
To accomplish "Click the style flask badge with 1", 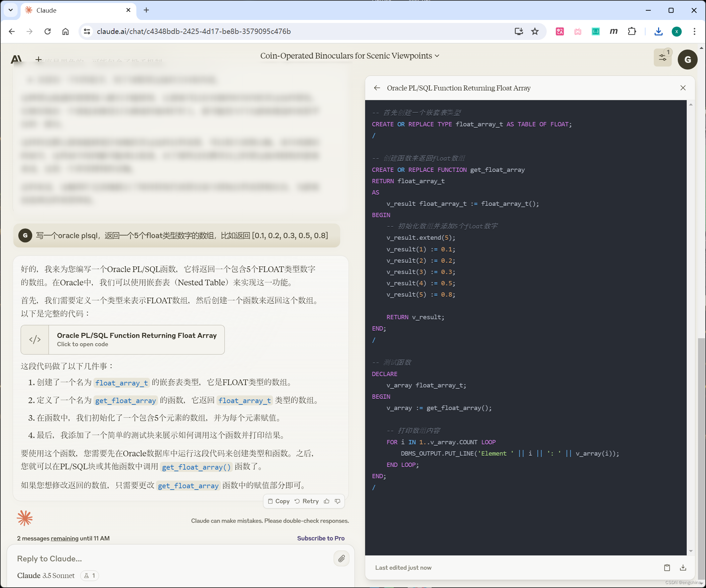I will (89, 575).
